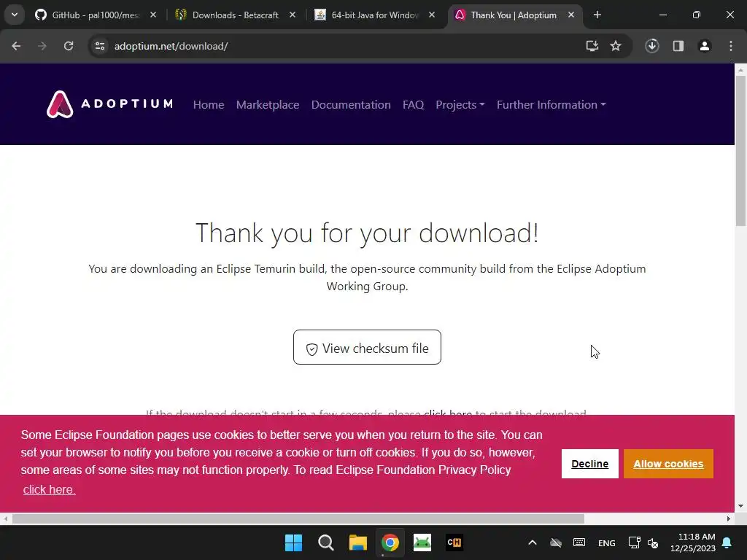Click the install app icon in address bar
Viewport: 747px width, 560px height.
point(592,46)
